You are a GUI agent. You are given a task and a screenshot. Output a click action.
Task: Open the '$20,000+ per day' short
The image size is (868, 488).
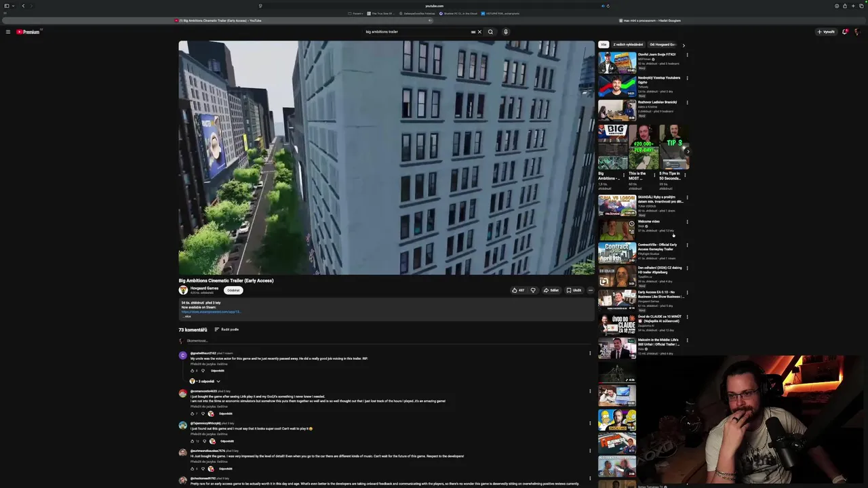pyautogui.click(x=643, y=146)
